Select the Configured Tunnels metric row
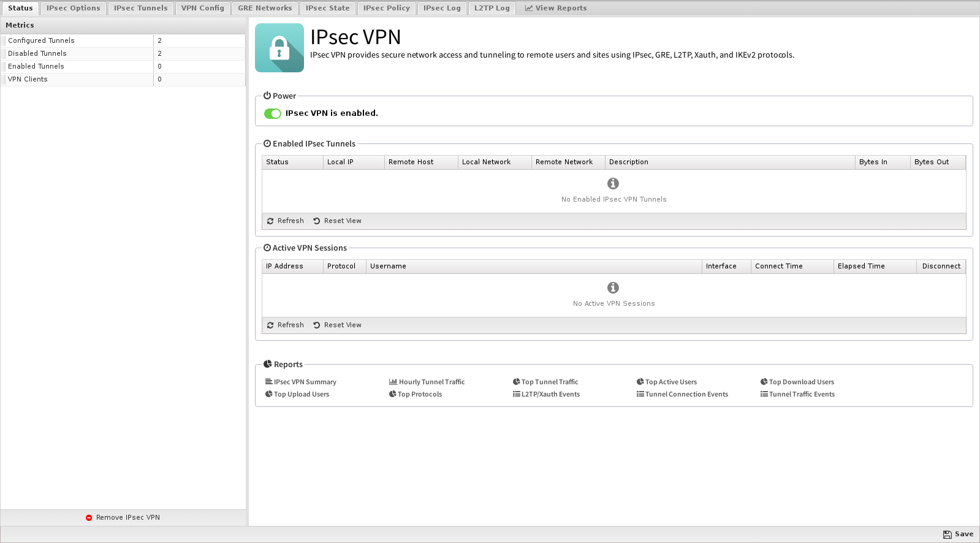Viewport: 980px width, 543px height. click(123, 41)
